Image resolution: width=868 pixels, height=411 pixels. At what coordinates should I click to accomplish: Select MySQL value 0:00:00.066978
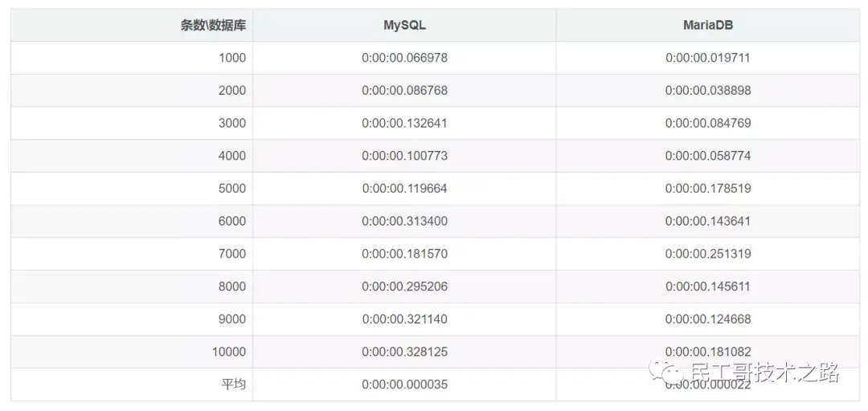point(404,58)
